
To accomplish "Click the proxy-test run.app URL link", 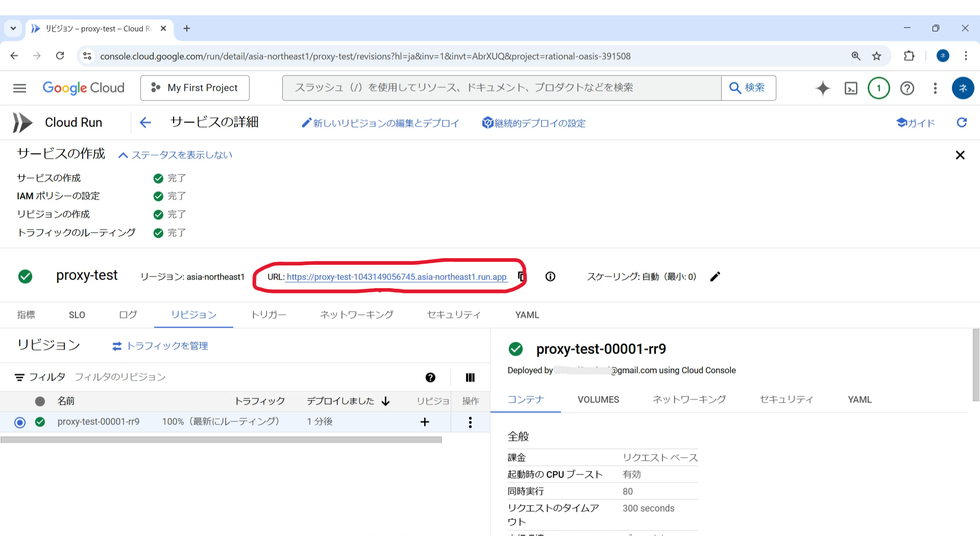I will [396, 277].
